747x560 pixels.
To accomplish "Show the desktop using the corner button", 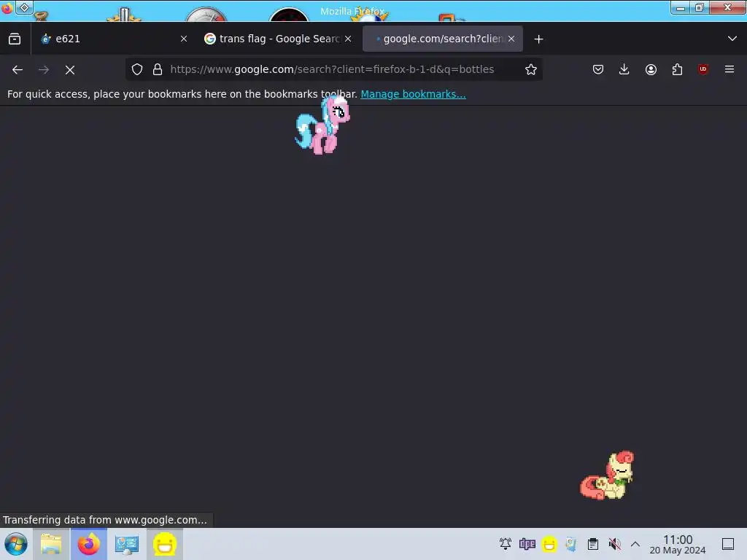I will (x=728, y=544).
